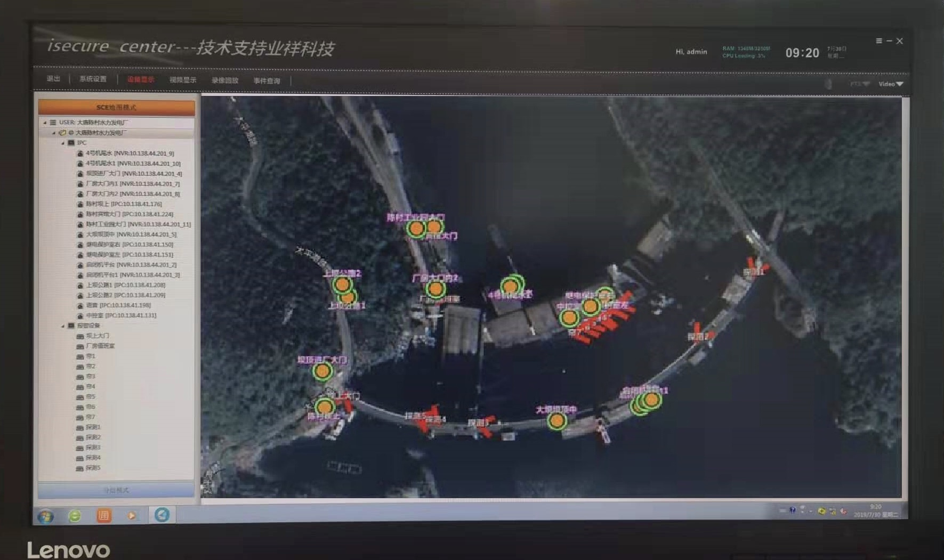Collapse the USER root tree node

click(45, 123)
